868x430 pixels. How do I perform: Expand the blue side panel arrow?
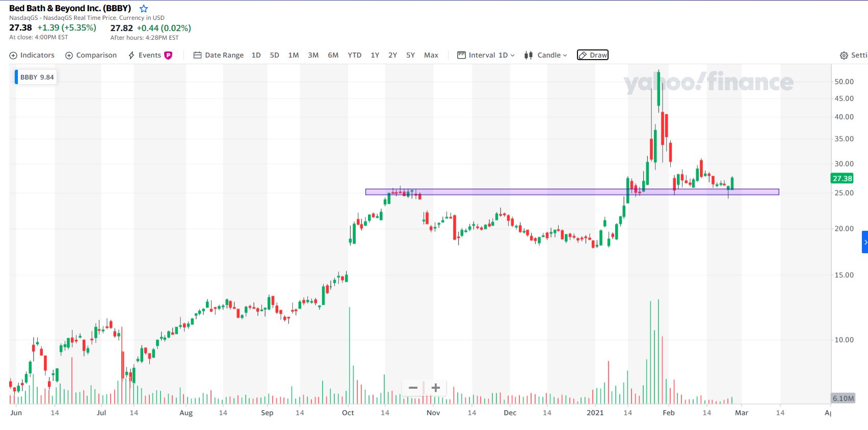pos(865,242)
